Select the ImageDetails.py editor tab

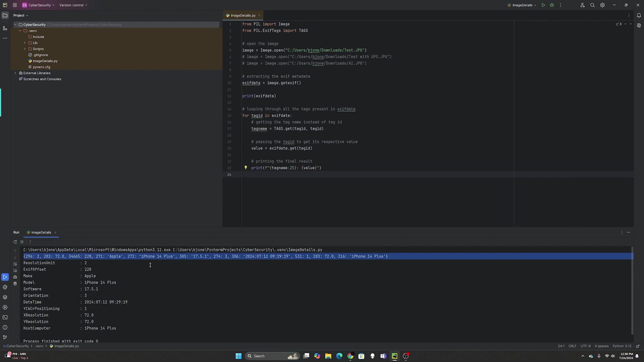(243, 15)
